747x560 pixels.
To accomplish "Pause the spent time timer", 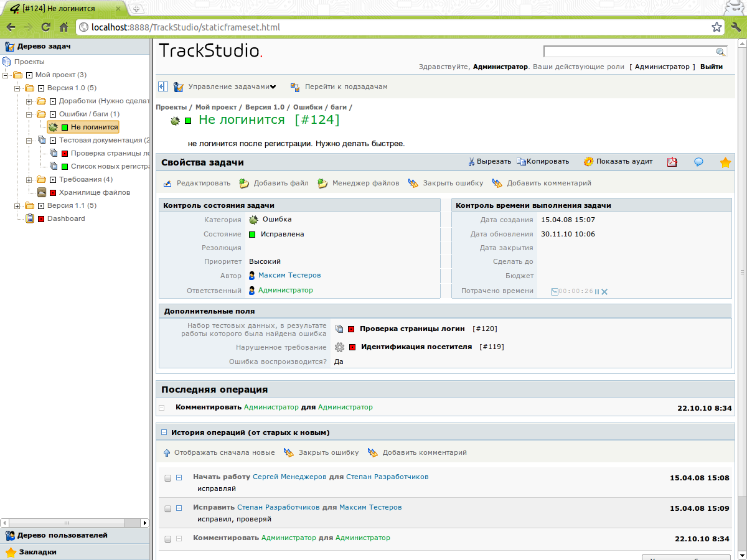I will point(597,291).
